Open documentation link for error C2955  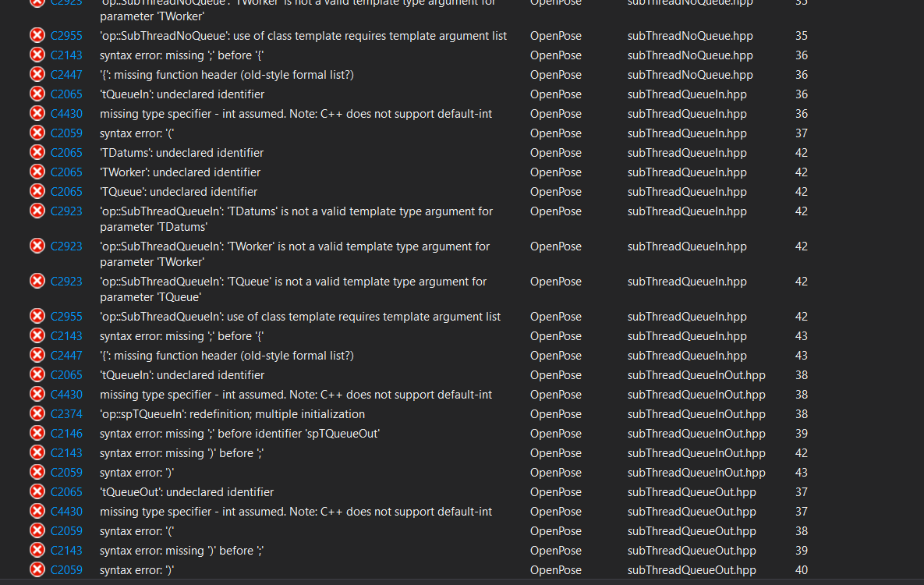pos(66,35)
